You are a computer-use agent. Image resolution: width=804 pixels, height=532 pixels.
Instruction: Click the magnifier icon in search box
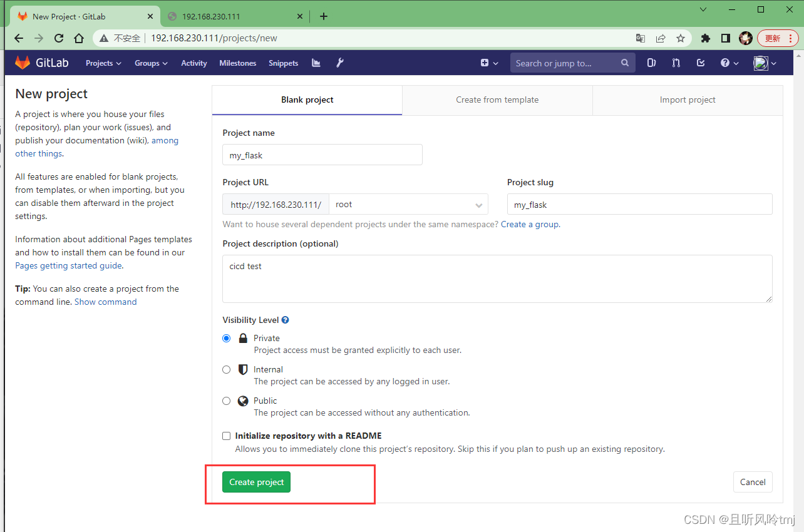[625, 63]
